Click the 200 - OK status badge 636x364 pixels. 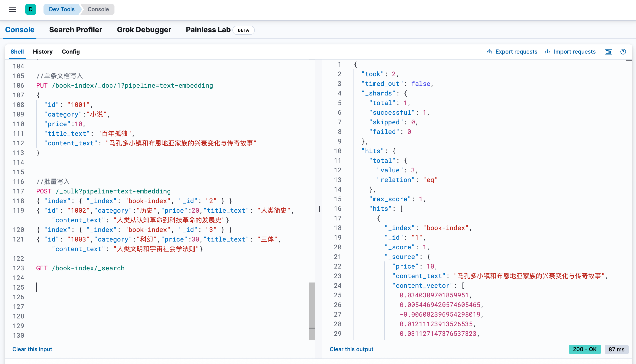[584, 349]
